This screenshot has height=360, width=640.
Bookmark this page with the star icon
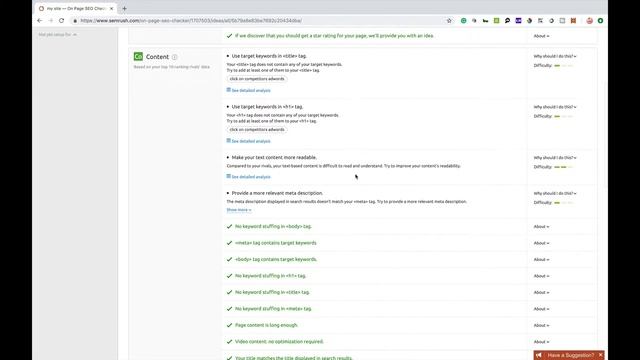pyautogui.click(x=449, y=20)
